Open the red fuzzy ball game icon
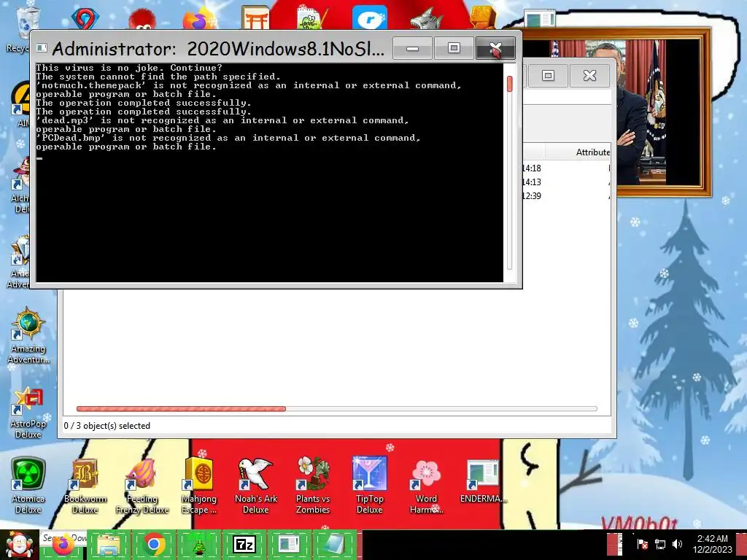This screenshot has height=560, width=747. (142, 18)
